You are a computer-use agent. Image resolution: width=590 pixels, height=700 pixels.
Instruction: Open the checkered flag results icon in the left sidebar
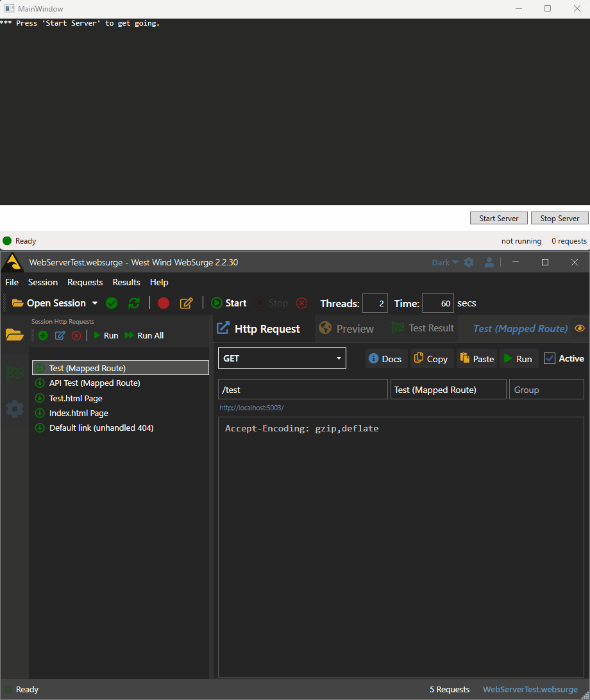point(14,372)
